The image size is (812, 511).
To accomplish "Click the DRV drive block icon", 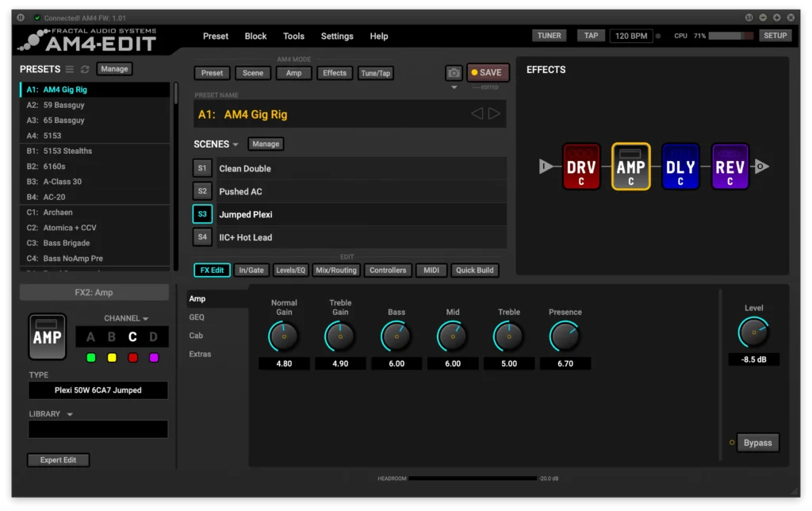I will pos(581,167).
